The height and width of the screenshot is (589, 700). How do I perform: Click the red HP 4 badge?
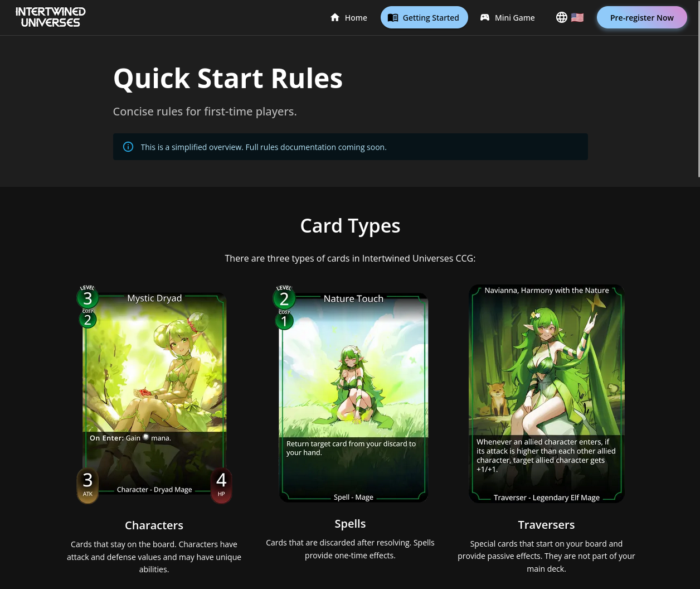click(x=221, y=484)
